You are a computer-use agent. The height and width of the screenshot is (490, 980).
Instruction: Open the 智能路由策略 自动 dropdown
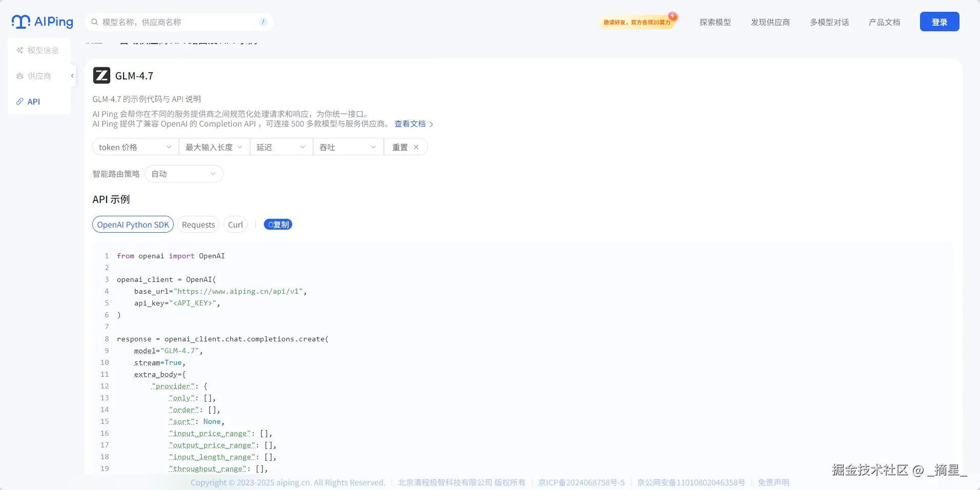pyautogui.click(x=184, y=174)
